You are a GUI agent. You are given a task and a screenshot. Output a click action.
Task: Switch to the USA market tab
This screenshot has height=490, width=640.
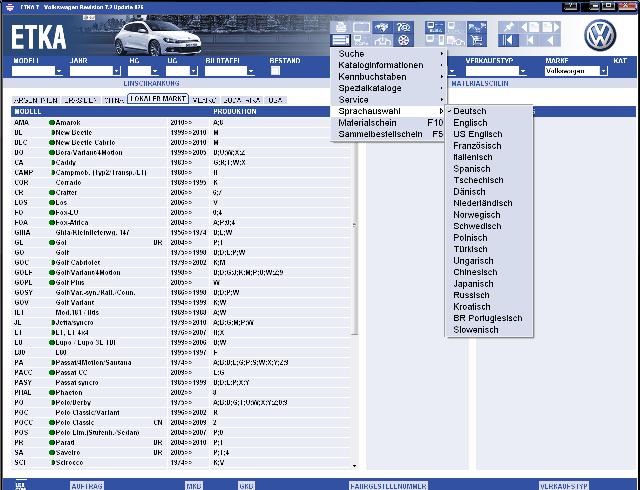pyautogui.click(x=276, y=100)
